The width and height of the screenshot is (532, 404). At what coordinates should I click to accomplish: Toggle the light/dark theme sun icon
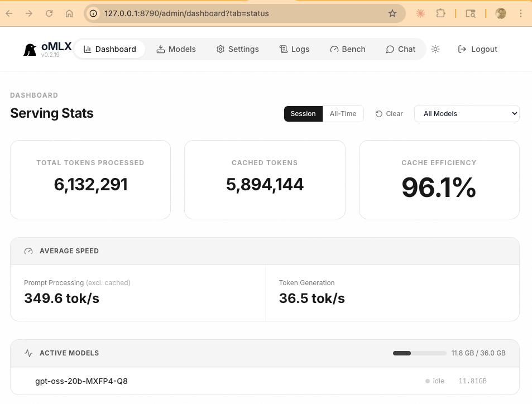pyautogui.click(x=435, y=49)
